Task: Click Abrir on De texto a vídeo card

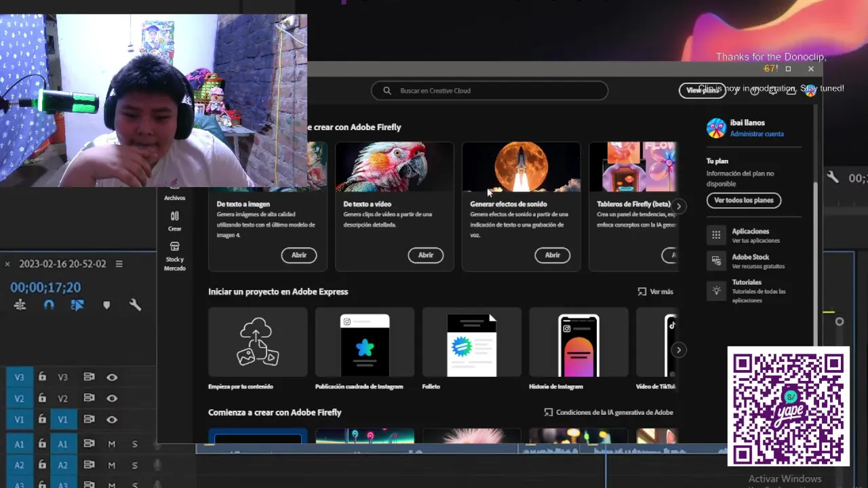Action: [426, 255]
